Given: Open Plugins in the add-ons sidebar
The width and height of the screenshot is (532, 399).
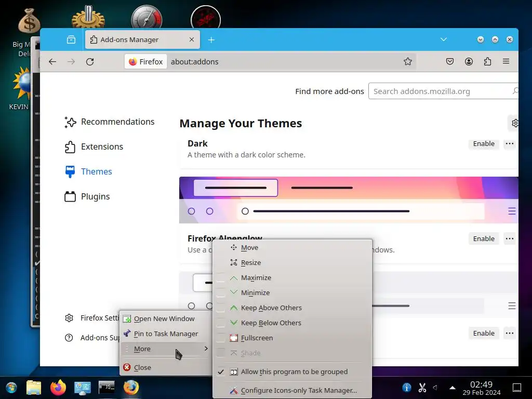Looking at the screenshot, I should click(x=87, y=197).
